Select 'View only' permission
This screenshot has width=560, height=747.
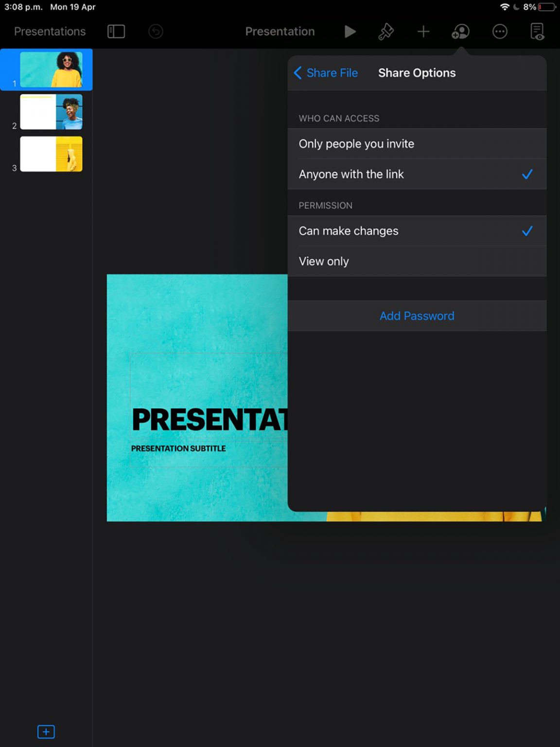[323, 261]
